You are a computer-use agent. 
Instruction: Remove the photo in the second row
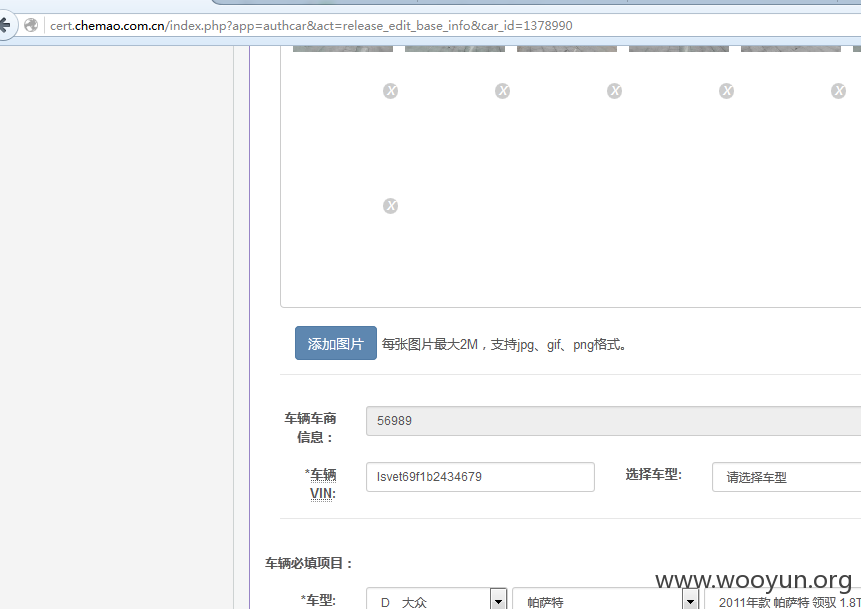390,206
